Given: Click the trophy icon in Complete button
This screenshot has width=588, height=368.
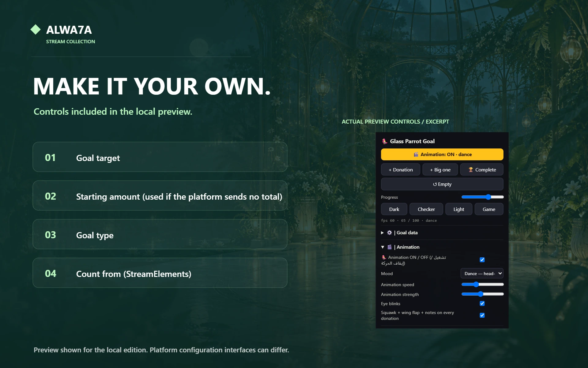Looking at the screenshot, I should point(471,170).
